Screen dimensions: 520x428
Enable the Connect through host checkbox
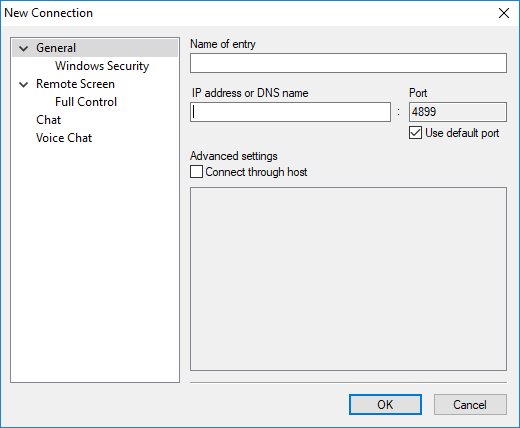[196, 172]
